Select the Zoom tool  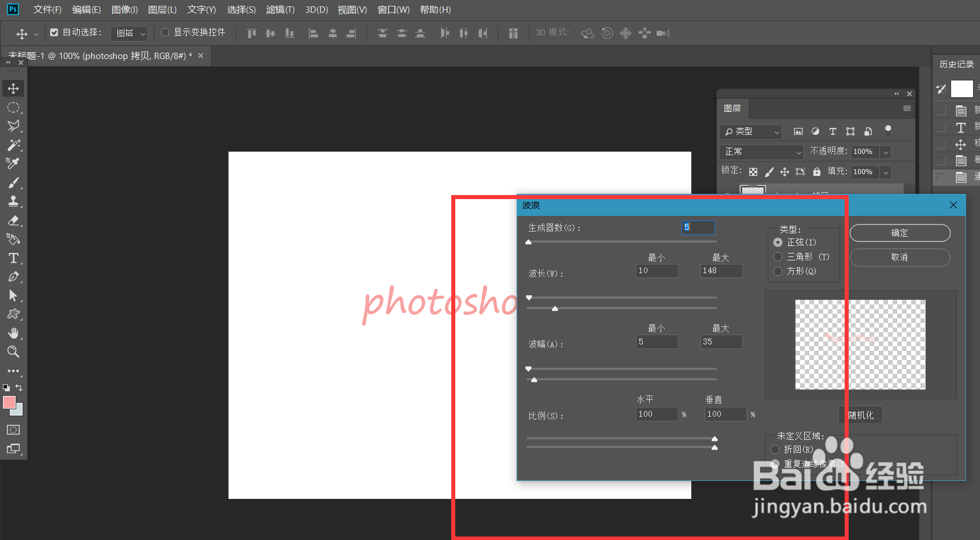pyautogui.click(x=13, y=351)
